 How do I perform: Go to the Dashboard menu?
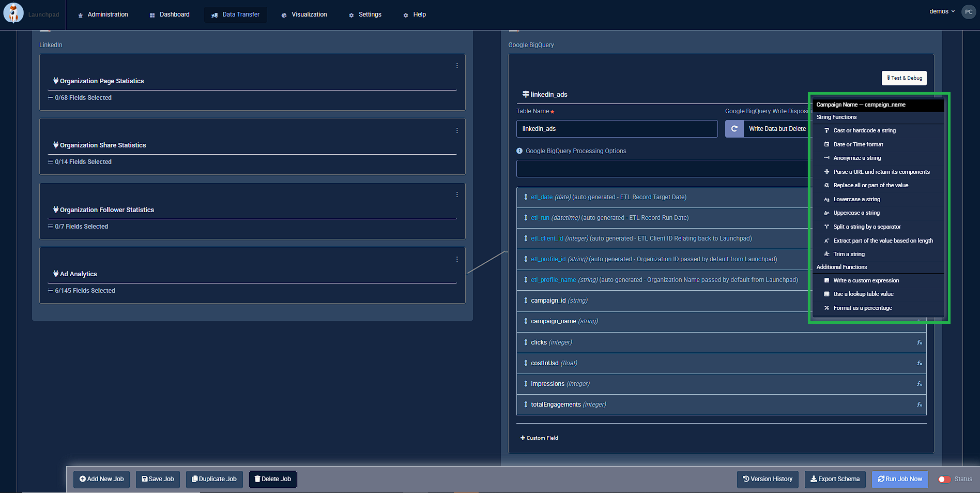(x=170, y=14)
